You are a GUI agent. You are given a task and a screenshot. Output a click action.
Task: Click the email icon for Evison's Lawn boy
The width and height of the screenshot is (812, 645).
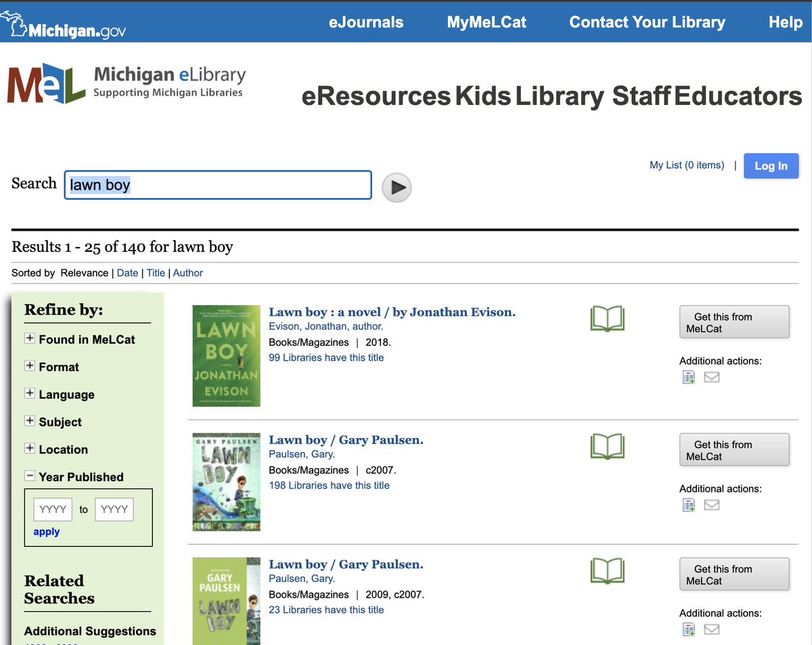(x=711, y=378)
